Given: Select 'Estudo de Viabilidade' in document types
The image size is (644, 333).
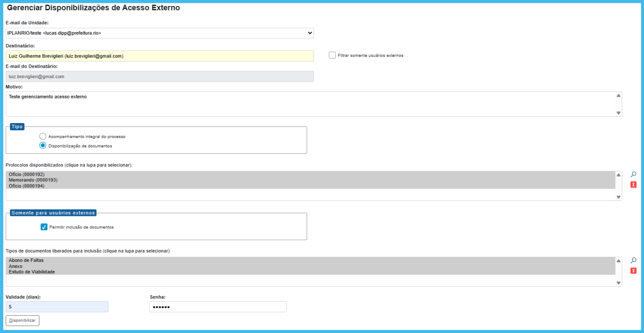Looking at the screenshot, I should pyautogui.click(x=32, y=272).
